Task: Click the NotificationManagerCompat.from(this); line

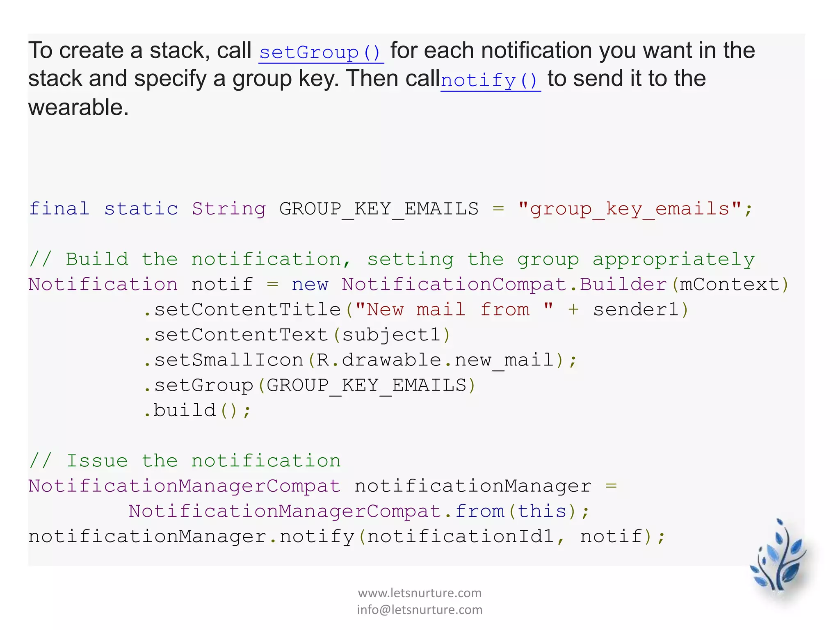Action: 359,511
